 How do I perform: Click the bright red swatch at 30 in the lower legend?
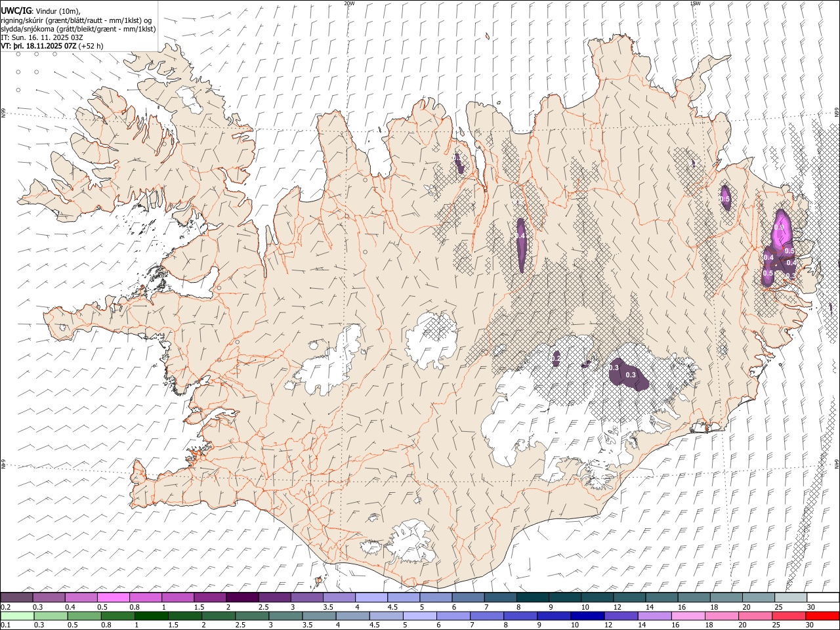tap(822, 616)
